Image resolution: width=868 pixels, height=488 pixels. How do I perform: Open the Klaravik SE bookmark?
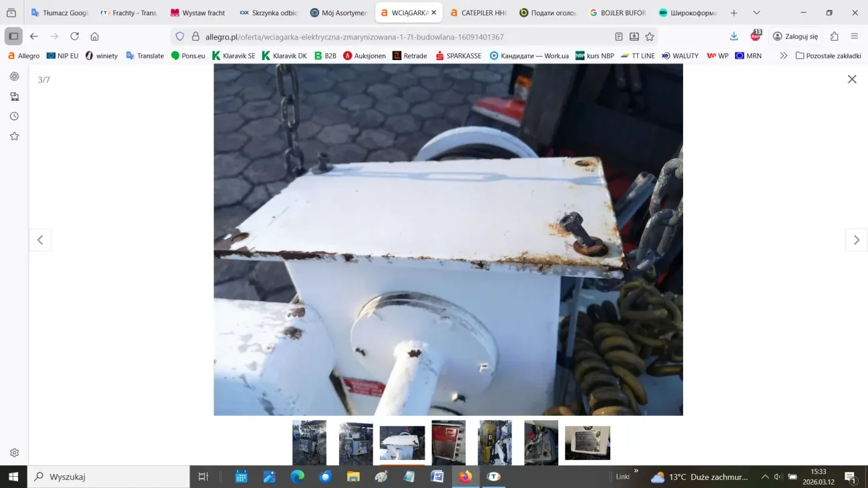click(x=234, y=56)
